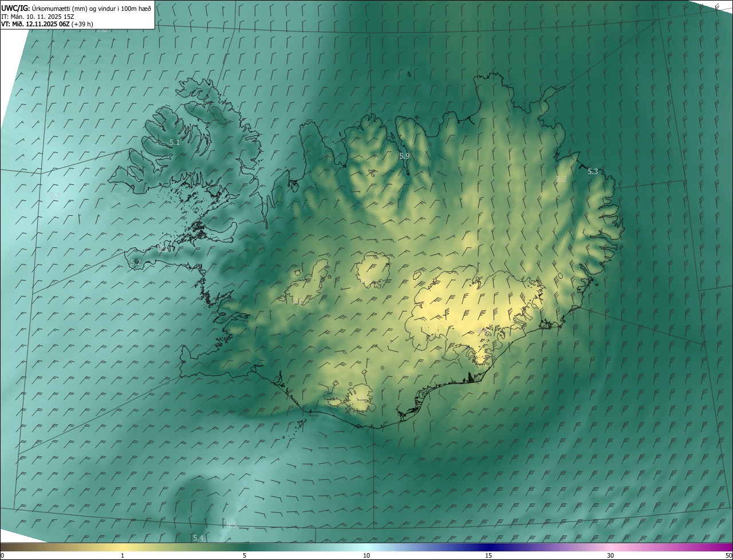Click the 5.9 value label in north Iceland
Viewport: 733px width, 560px height.
point(404,156)
